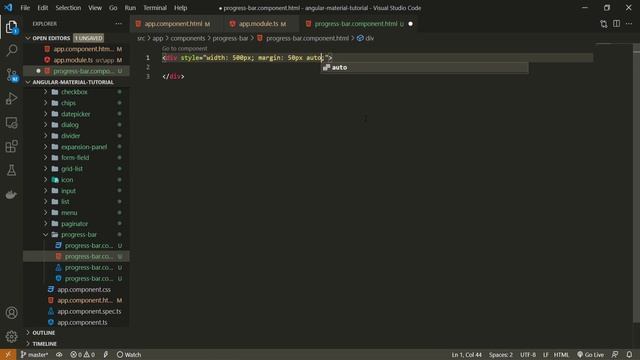640x360 pixels.
Task: Click the div breadcrumb symbol
Action: 365,38
